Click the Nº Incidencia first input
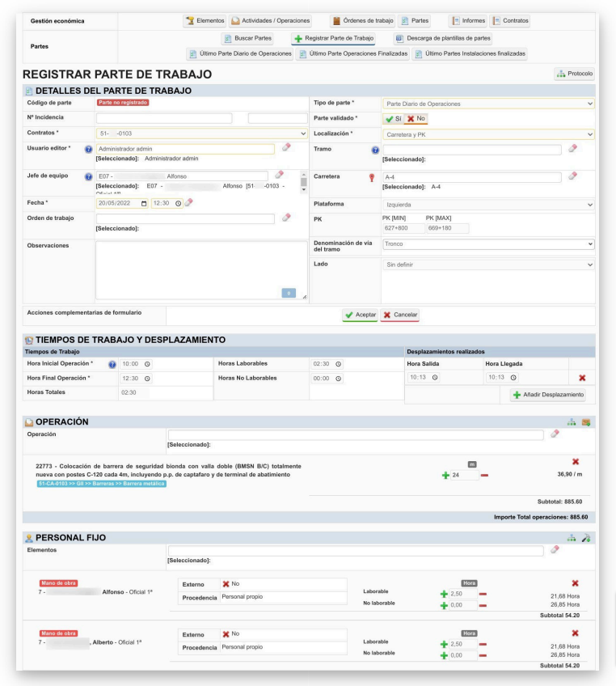Image resolution: width=616 pixels, height=686 pixels. click(x=164, y=118)
